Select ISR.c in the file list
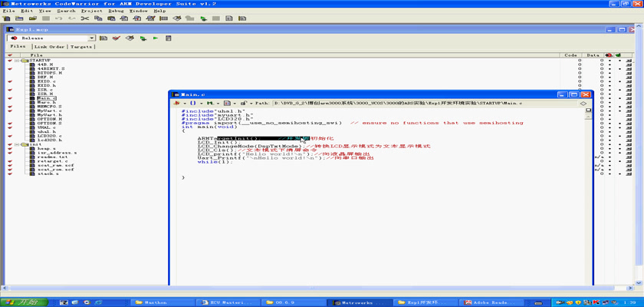The height and width of the screenshot is (307, 644). click(x=44, y=90)
